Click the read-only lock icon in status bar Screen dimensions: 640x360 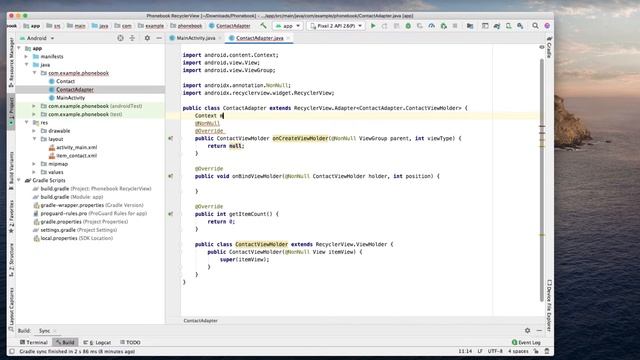[x=536, y=351]
